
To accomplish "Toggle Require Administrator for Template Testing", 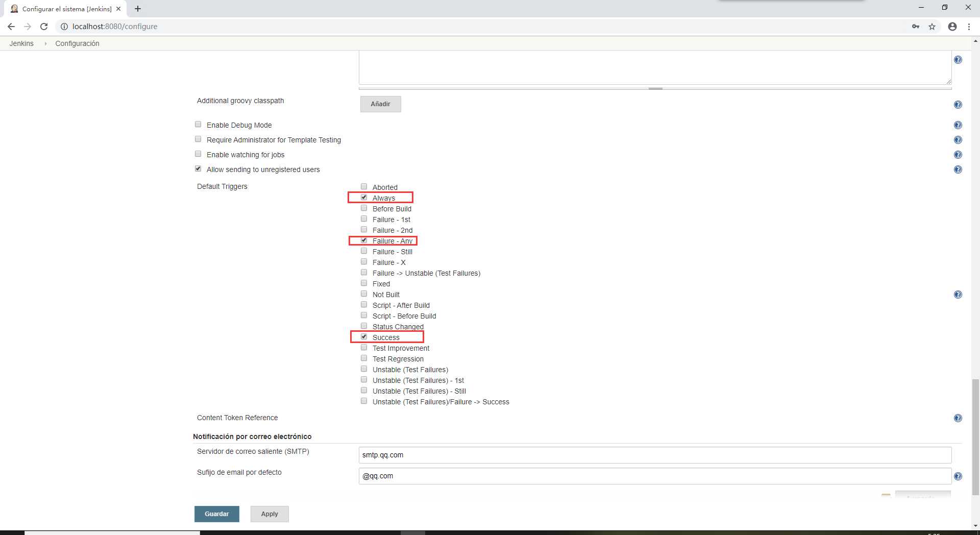I will click(198, 139).
